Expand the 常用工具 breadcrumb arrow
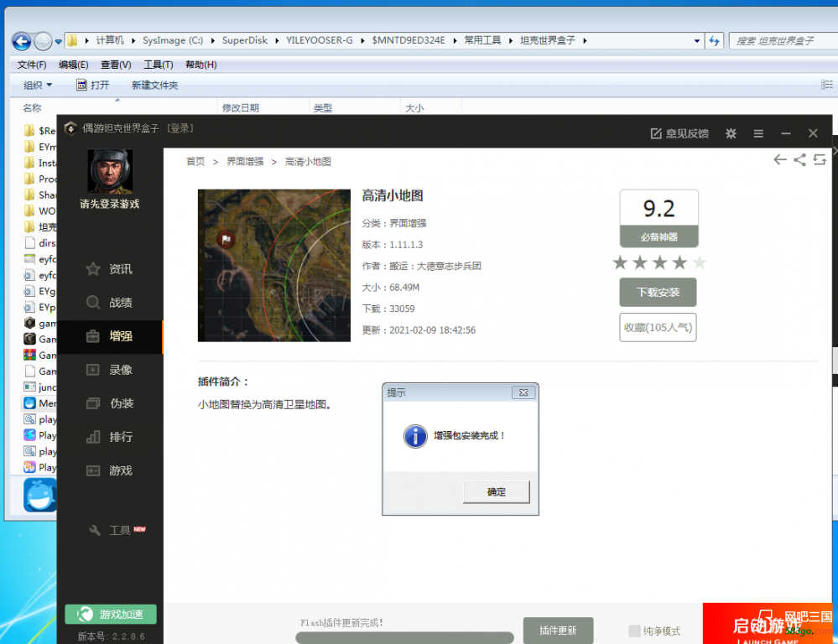 (510, 40)
